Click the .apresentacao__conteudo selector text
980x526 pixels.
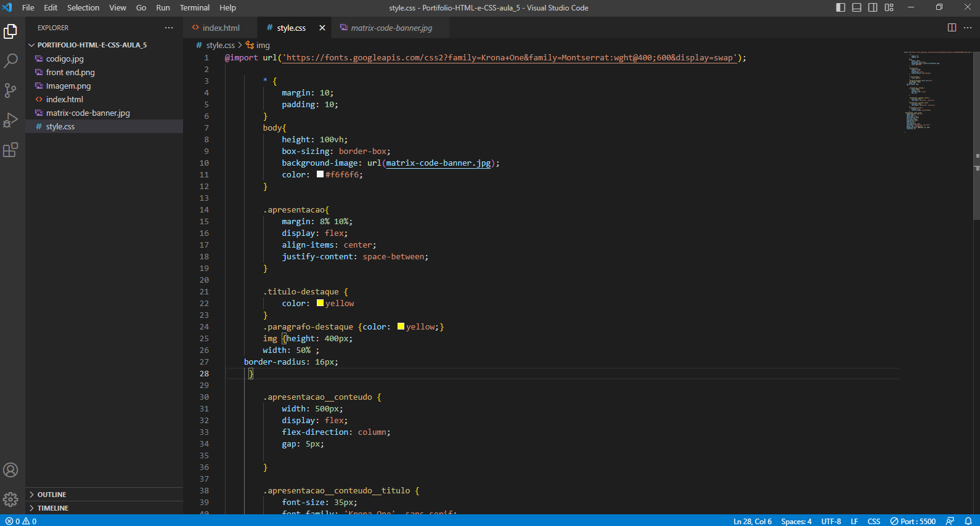click(317, 397)
